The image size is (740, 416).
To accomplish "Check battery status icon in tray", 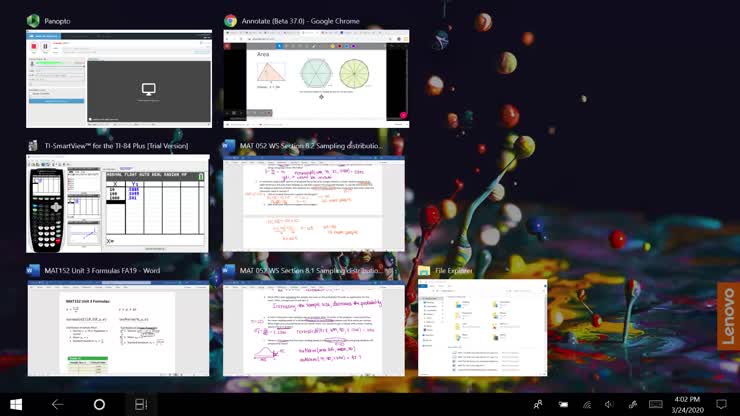I will click(x=564, y=404).
